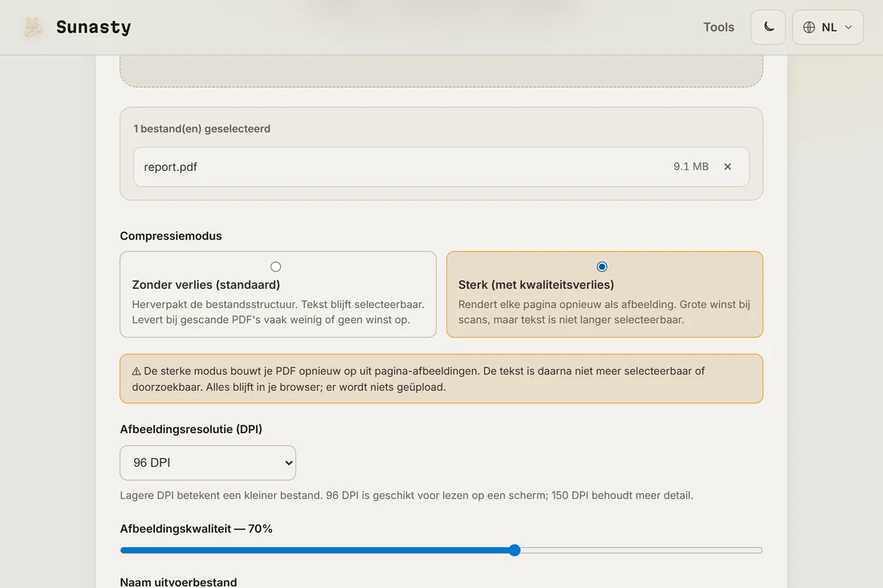Open the NL language dropdown

pyautogui.click(x=828, y=27)
